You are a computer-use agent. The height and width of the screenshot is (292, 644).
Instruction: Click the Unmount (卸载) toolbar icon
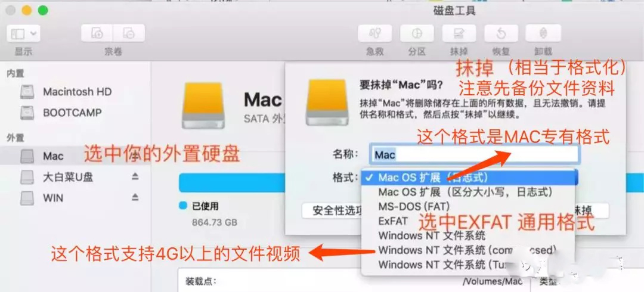tap(543, 33)
